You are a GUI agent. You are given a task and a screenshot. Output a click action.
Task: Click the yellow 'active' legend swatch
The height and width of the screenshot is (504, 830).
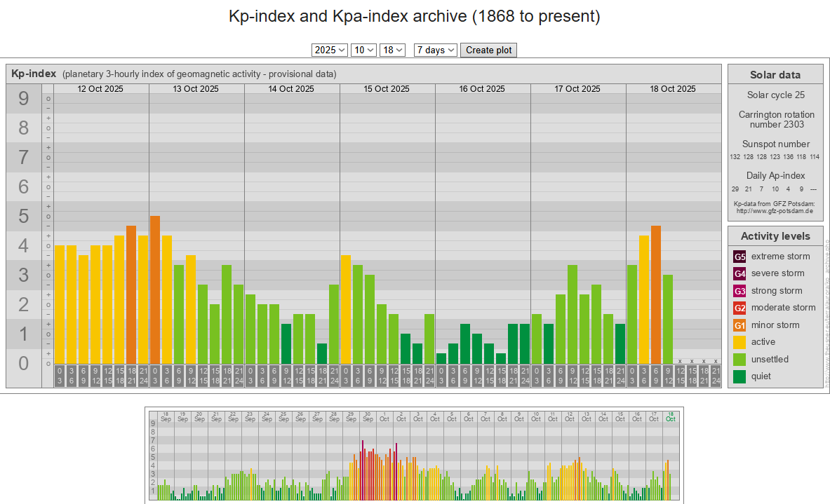pos(739,342)
